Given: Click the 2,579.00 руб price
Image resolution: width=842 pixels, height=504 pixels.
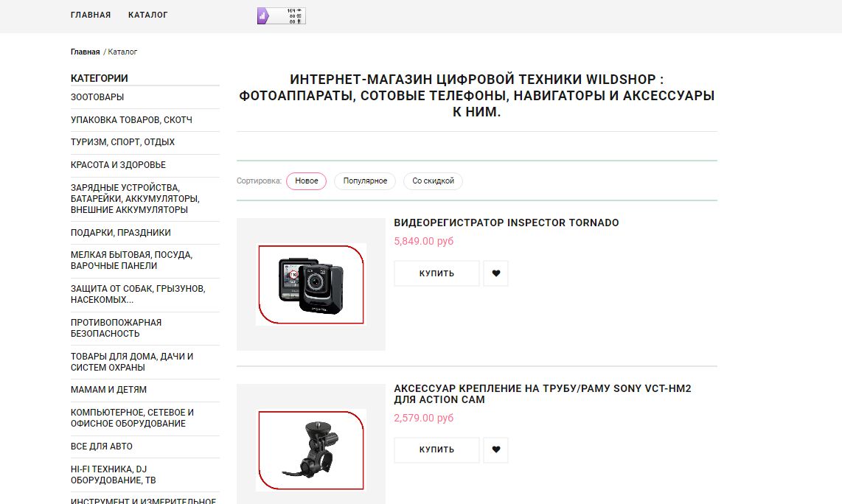Looking at the screenshot, I should (424, 418).
